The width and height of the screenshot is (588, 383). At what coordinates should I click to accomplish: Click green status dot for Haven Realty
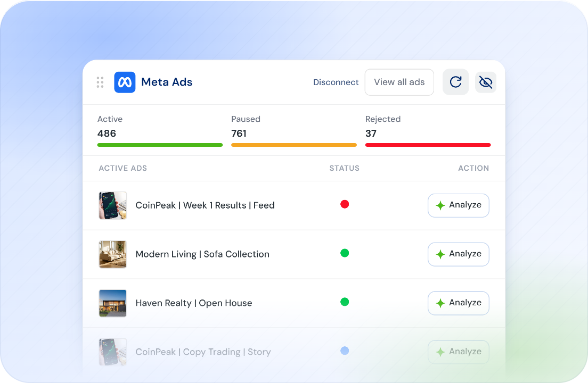tap(345, 302)
